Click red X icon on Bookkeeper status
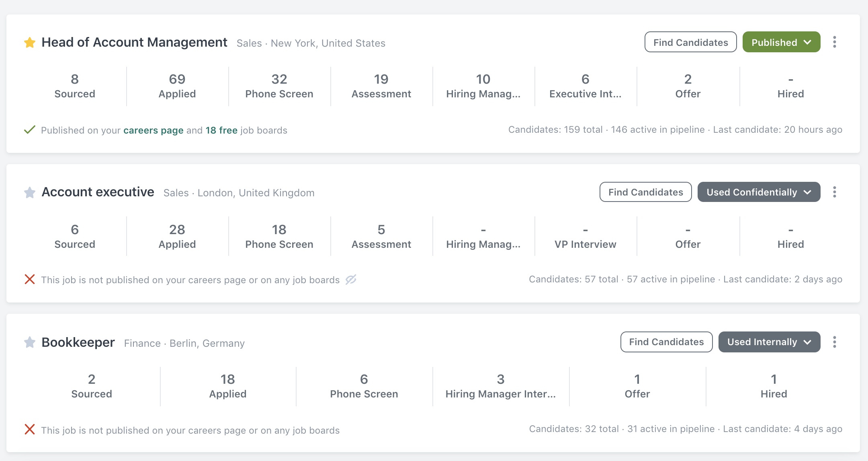Screen dimensions: 868x461 point(30,429)
